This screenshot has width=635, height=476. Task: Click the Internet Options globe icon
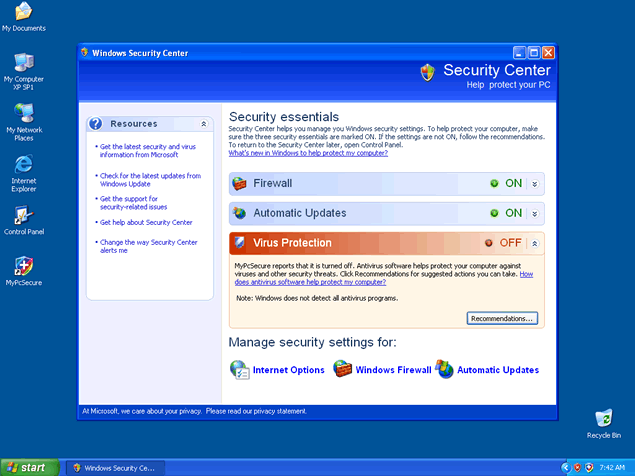[239, 369]
